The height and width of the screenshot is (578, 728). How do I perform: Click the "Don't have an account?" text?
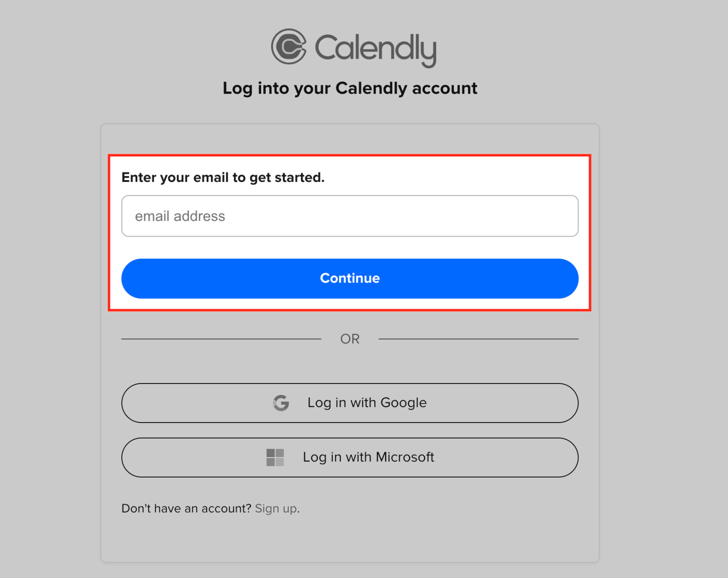point(186,509)
